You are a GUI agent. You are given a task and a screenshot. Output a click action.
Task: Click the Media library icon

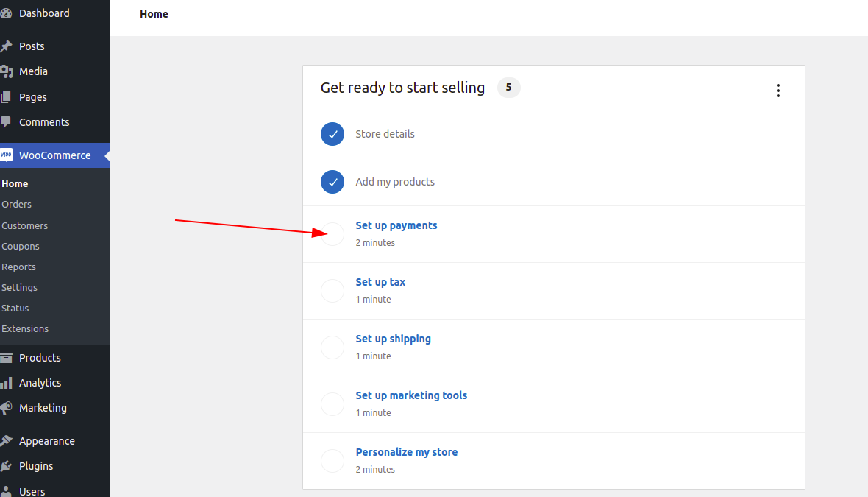(6, 71)
